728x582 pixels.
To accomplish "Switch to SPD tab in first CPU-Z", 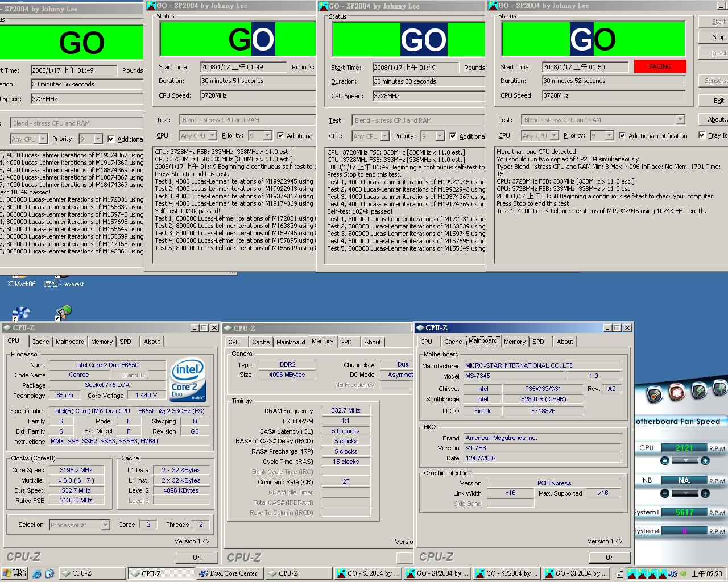I will coord(125,342).
